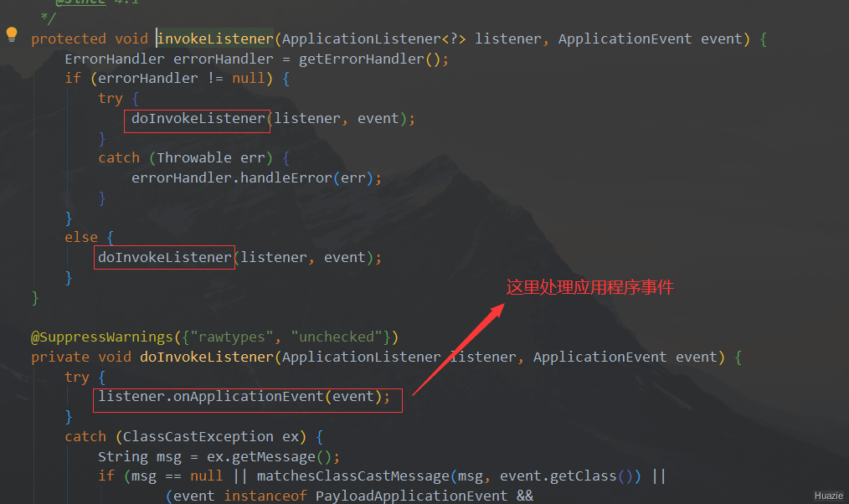The image size is (849, 504).
Task: Click doInvokeListener call in the else branch
Action: (x=165, y=258)
